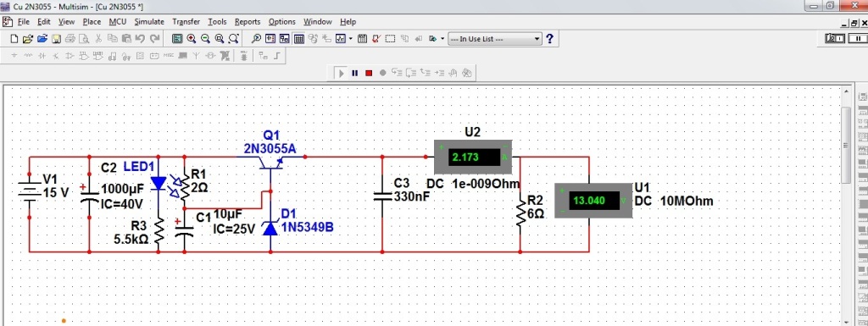Open the grapher icon dropdown arrow
This screenshot has height=326, width=868.
click(350, 39)
